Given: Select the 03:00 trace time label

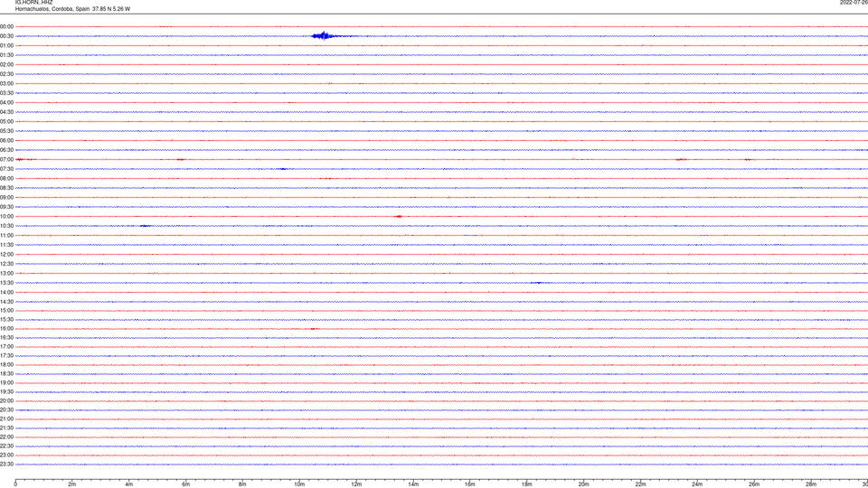Looking at the screenshot, I should coord(6,83).
